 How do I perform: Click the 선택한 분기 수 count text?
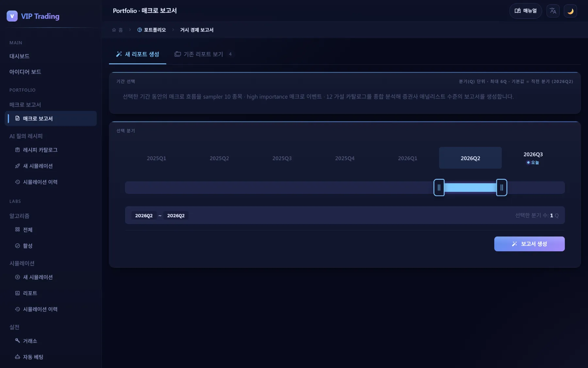pyautogui.click(x=537, y=215)
